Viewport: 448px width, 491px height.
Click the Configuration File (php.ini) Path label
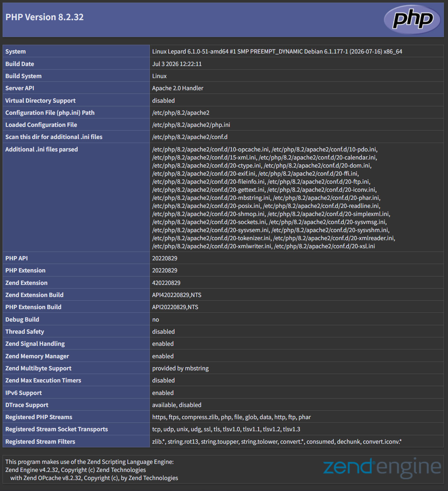click(50, 113)
